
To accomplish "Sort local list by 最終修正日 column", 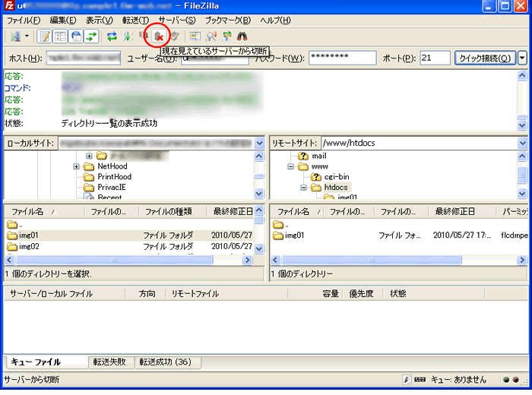I will coord(231,212).
